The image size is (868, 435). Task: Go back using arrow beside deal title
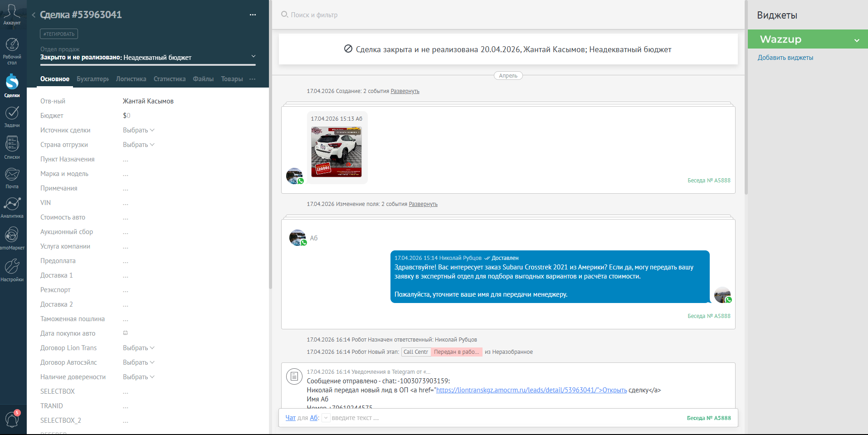coord(34,15)
